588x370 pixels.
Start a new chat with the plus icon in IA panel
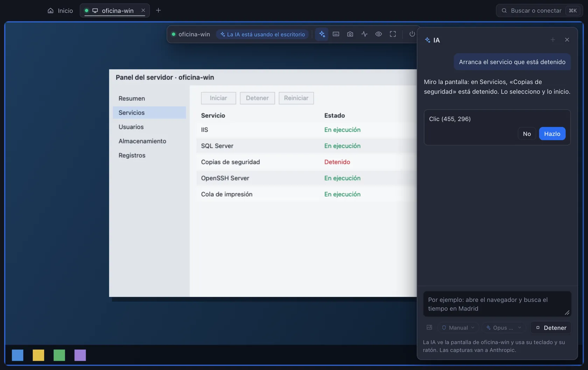pos(553,40)
